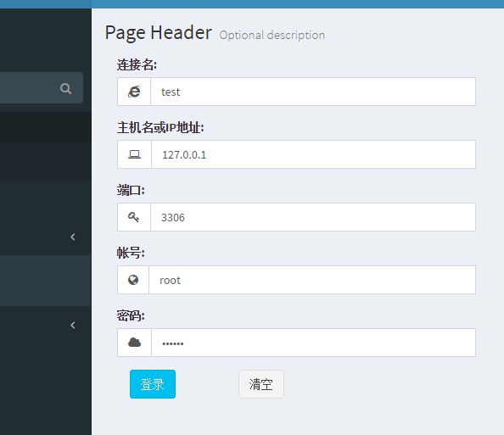Focus the port field showing 3306

point(313,217)
